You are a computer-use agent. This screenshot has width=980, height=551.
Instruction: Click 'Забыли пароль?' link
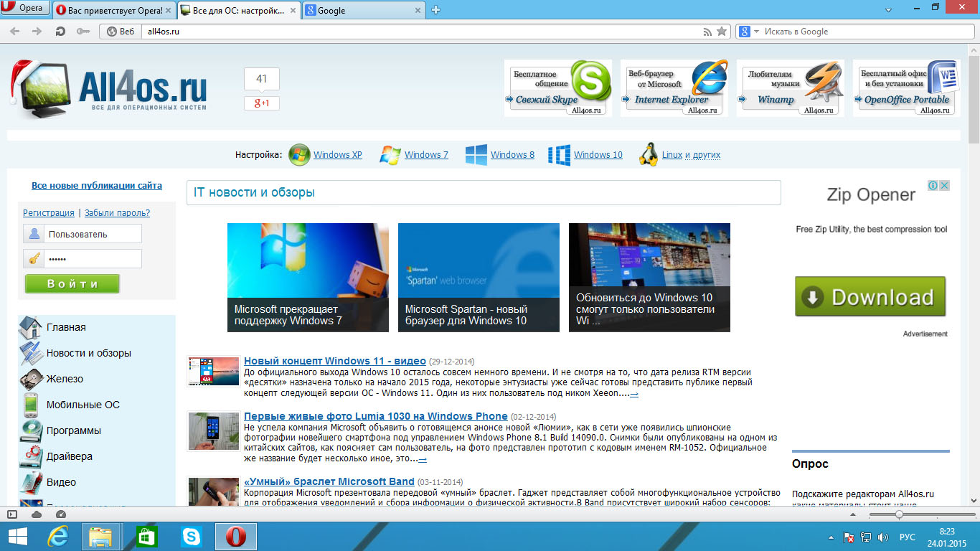[117, 213]
